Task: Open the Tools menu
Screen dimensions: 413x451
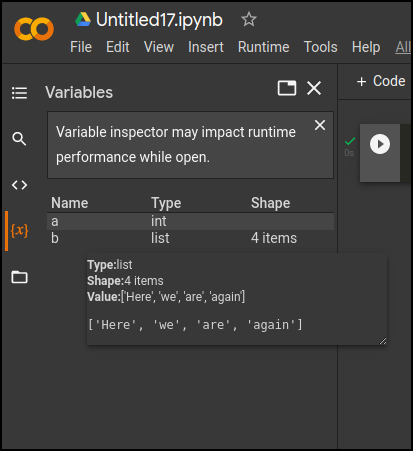Action: [320, 47]
